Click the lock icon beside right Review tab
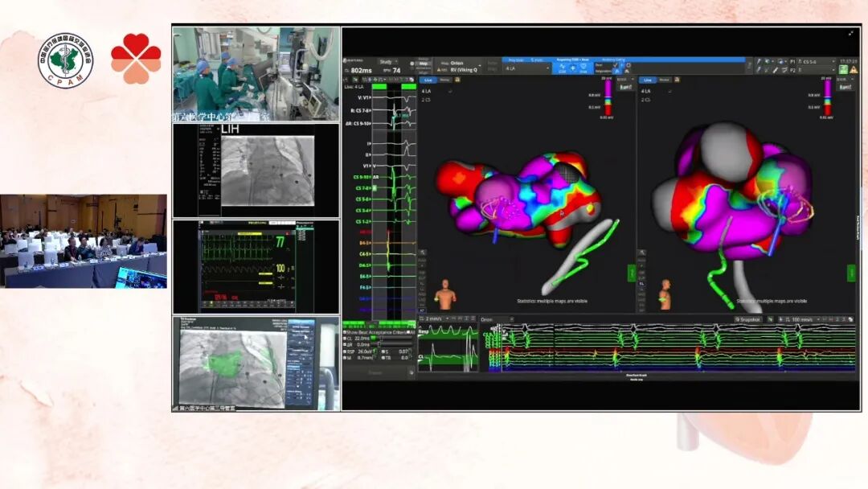 coord(678,80)
